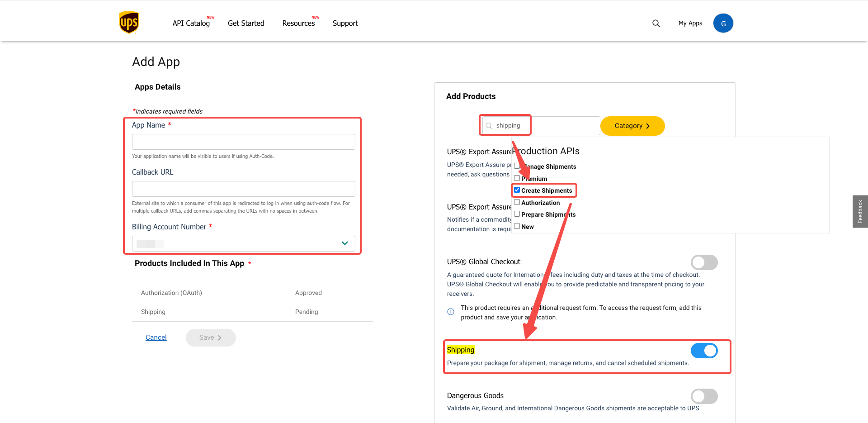Screen dimensions: 868x423
Task: Tick the Premium checkbox
Action: (517, 178)
